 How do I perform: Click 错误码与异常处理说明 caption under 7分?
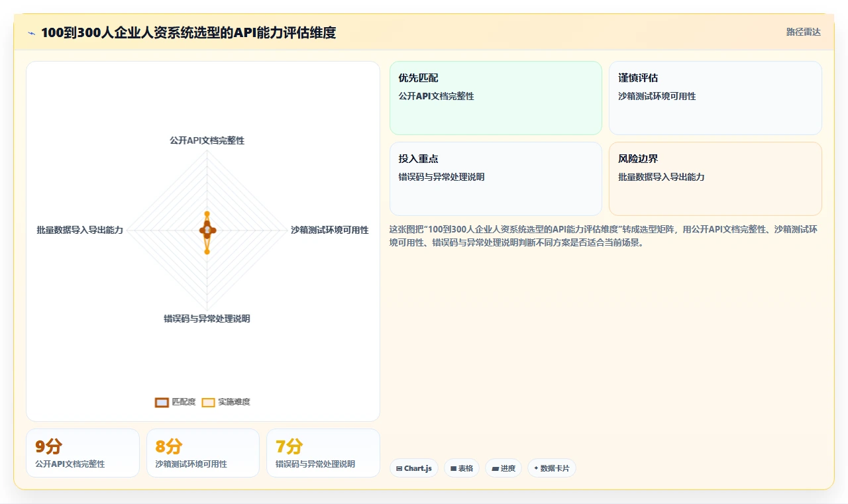pos(315,464)
